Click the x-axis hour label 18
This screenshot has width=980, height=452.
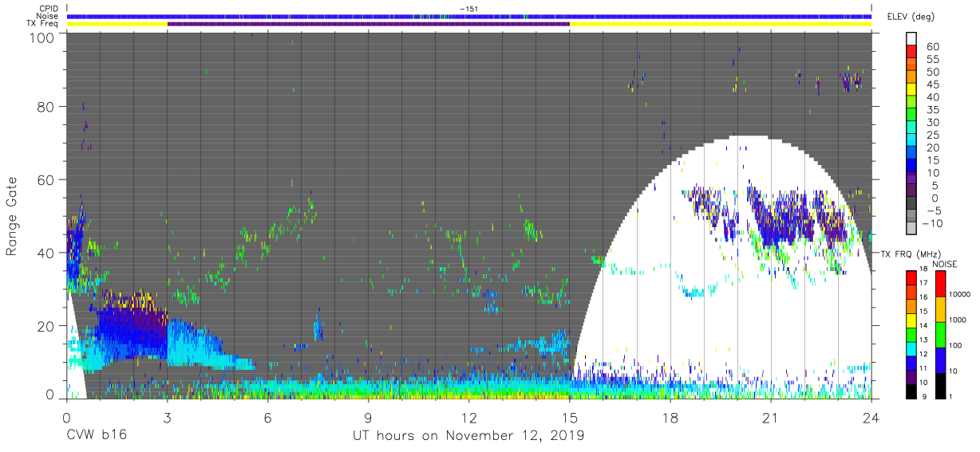point(670,417)
